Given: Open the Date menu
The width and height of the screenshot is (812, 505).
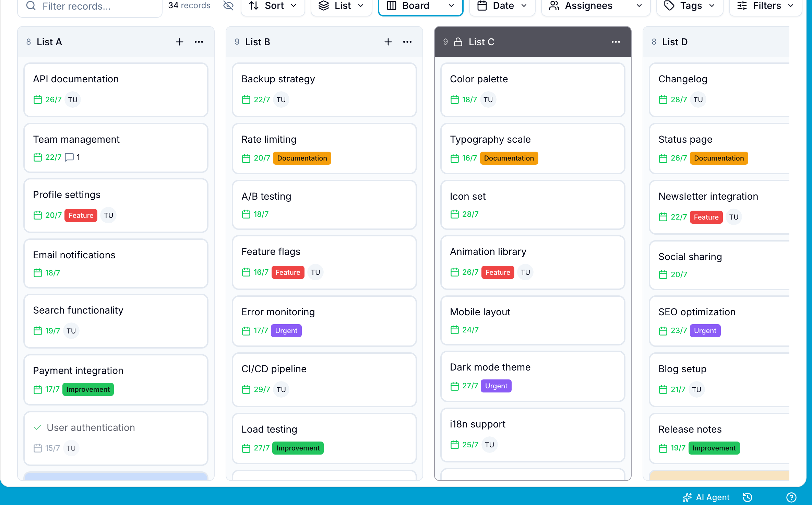Looking at the screenshot, I should point(502,6).
